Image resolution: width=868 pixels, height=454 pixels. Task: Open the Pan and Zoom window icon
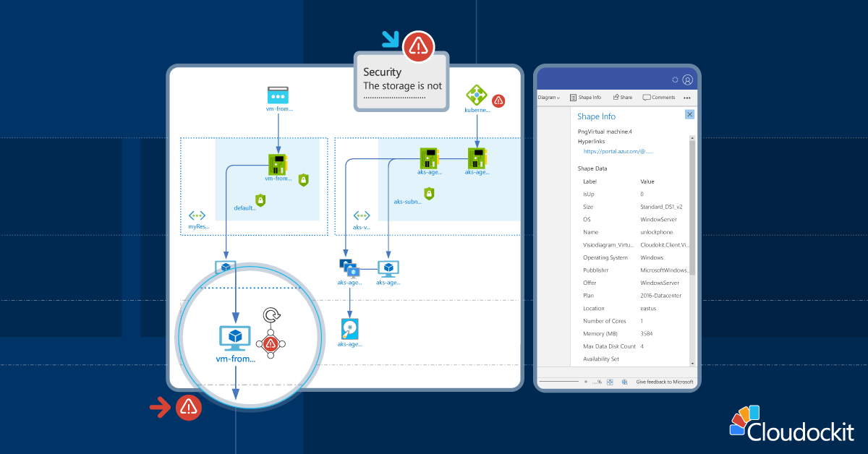click(x=624, y=382)
